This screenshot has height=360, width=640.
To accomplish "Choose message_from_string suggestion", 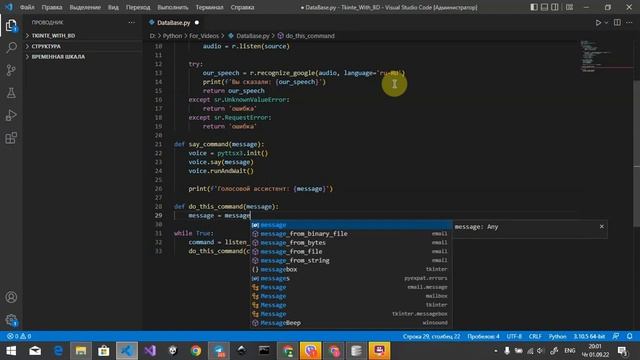I will pyautogui.click(x=351, y=260).
